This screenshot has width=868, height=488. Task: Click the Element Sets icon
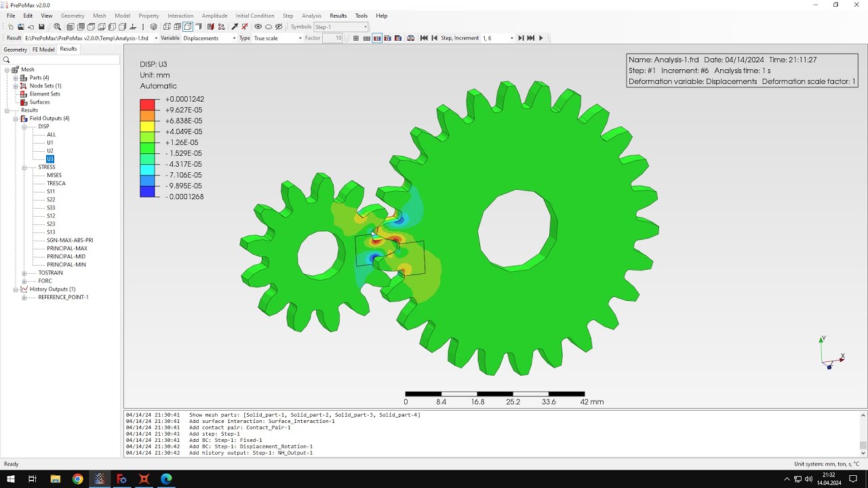[x=24, y=94]
